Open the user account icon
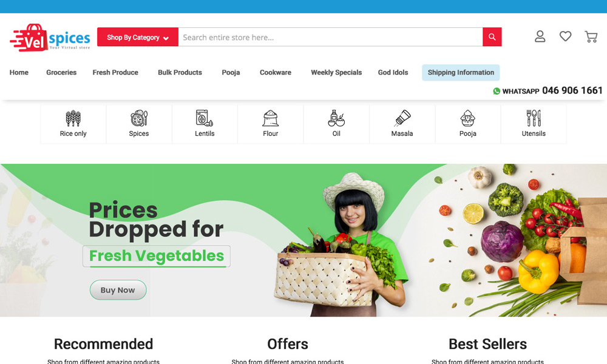 [x=540, y=37]
